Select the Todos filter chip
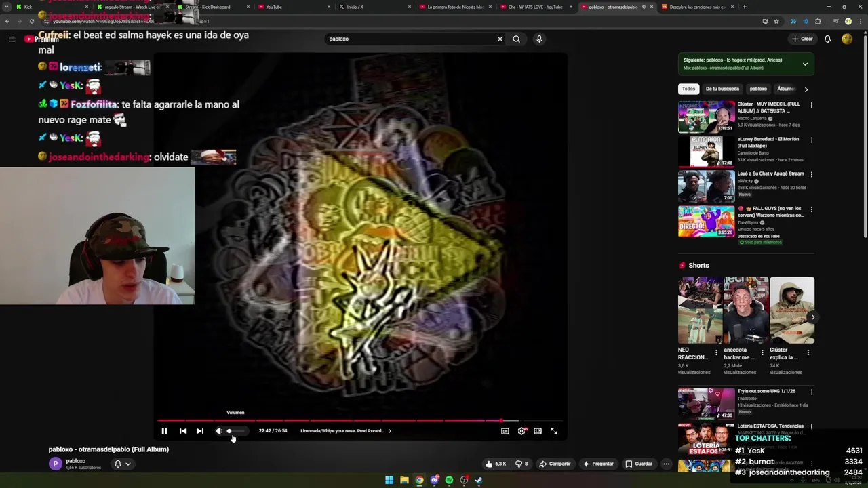This screenshot has height=488, width=868. [688, 89]
